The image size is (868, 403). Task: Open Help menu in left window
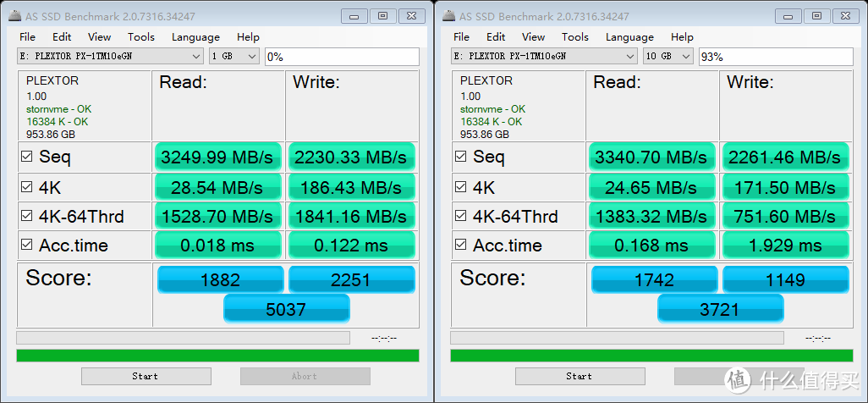248,37
